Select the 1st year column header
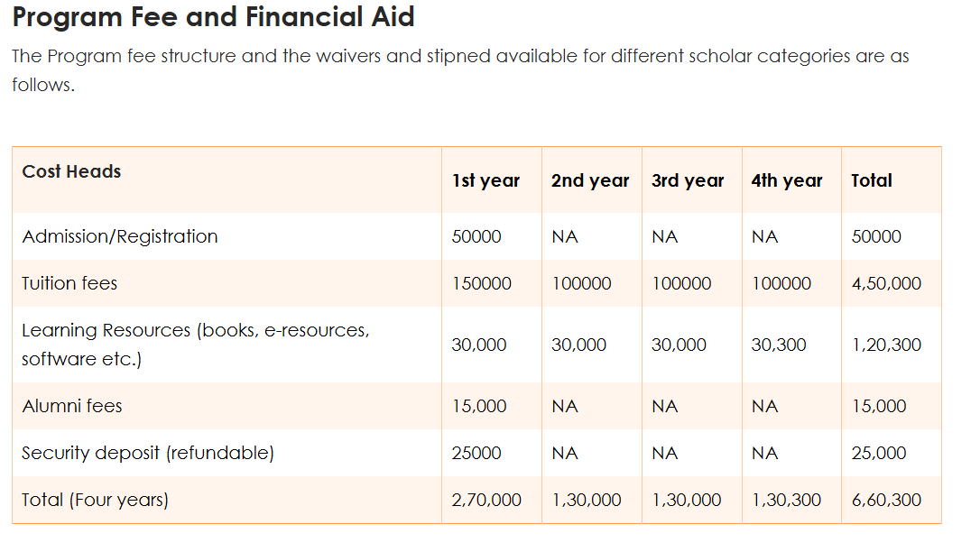This screenshot has height=552, width=980. (x=485, y=180)
